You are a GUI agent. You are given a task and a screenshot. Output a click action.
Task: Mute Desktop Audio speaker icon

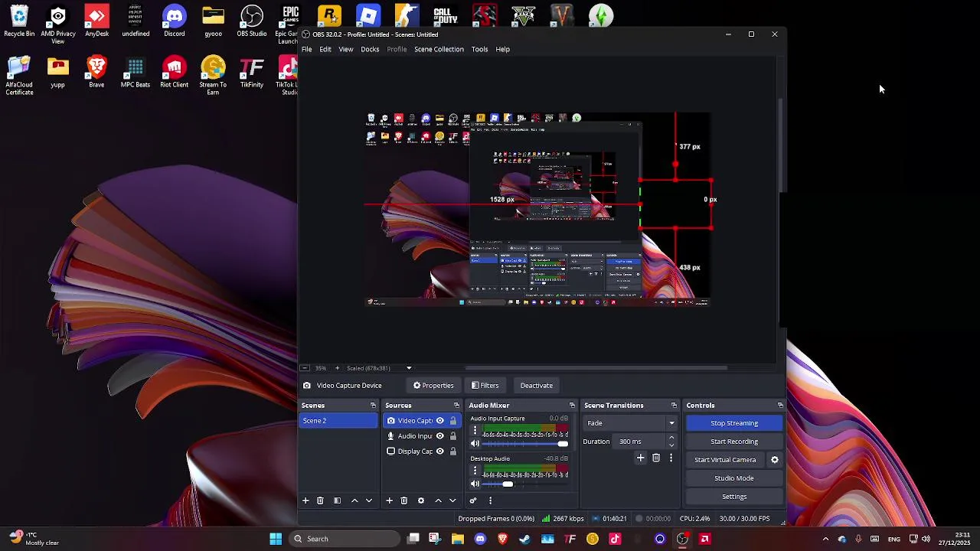(x=475, y=484)
